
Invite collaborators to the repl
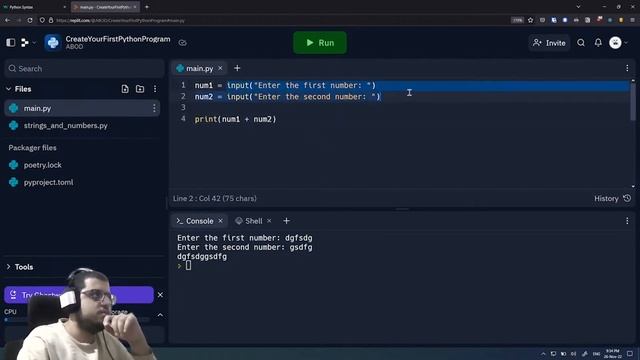(549, 43)
